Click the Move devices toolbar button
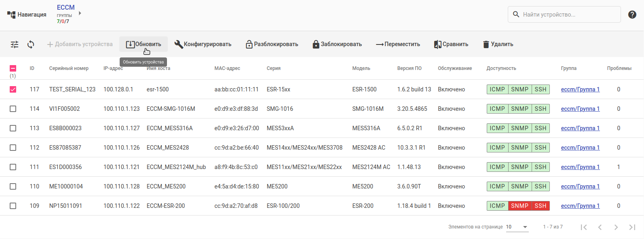644x239 pixels. [x=398, y=44]
